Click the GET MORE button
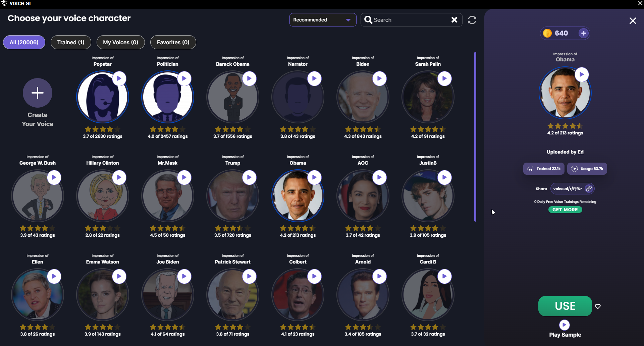Screen dimensions: 644x346 (x=565, y=210)
